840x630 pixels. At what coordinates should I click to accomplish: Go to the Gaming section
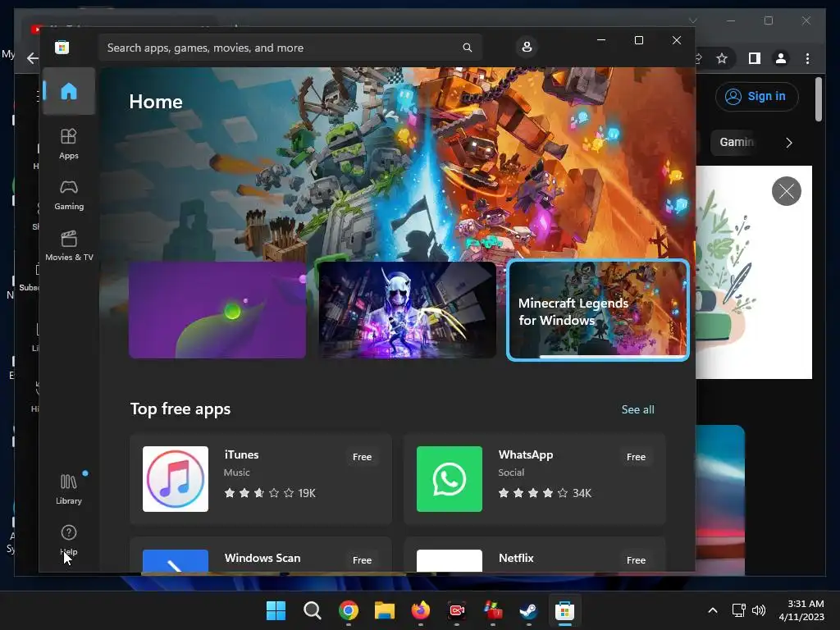click(x=69, y=195)
